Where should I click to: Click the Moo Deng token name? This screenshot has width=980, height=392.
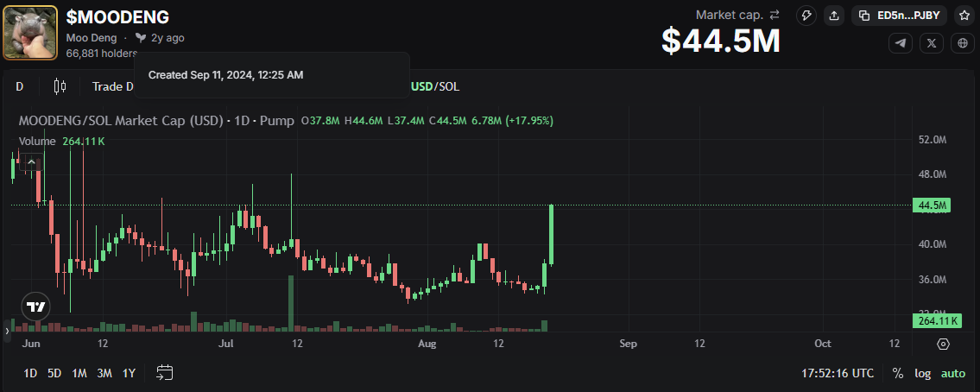click(92, 37)
